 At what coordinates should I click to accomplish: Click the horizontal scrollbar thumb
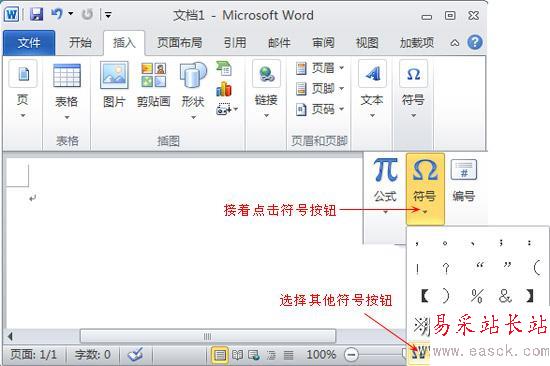pos(208,336)
